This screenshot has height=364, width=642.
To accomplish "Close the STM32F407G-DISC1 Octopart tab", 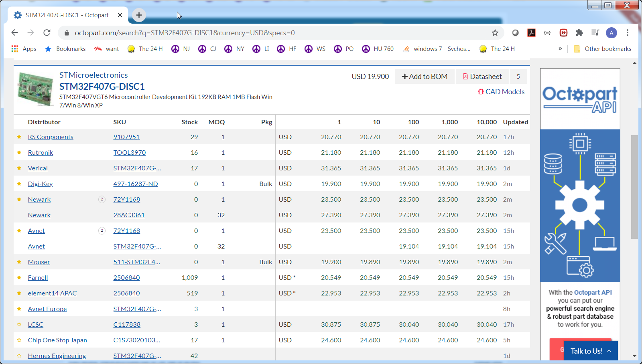I will (x=120, y=15).
